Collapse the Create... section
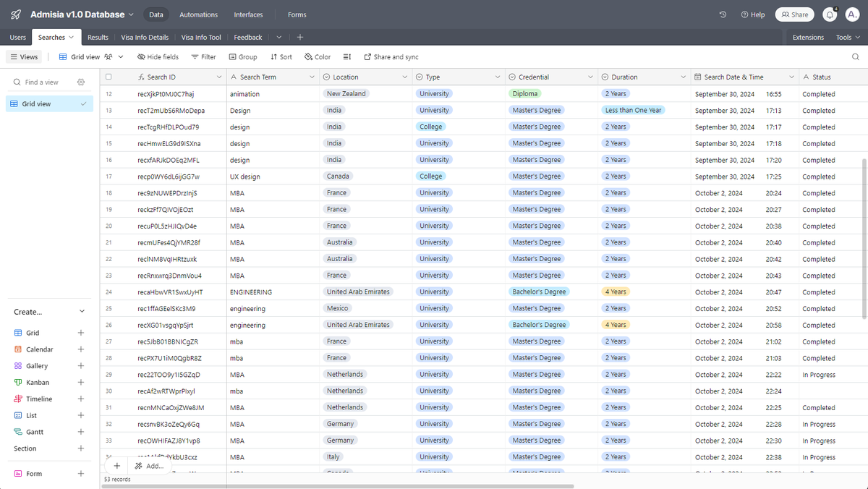 pos(82,312)
